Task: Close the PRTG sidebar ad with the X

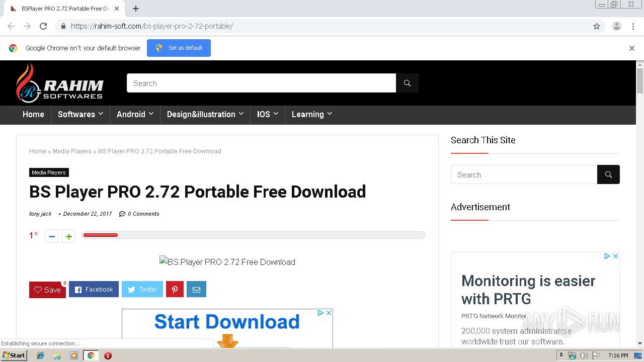Action: pos(615,256)
